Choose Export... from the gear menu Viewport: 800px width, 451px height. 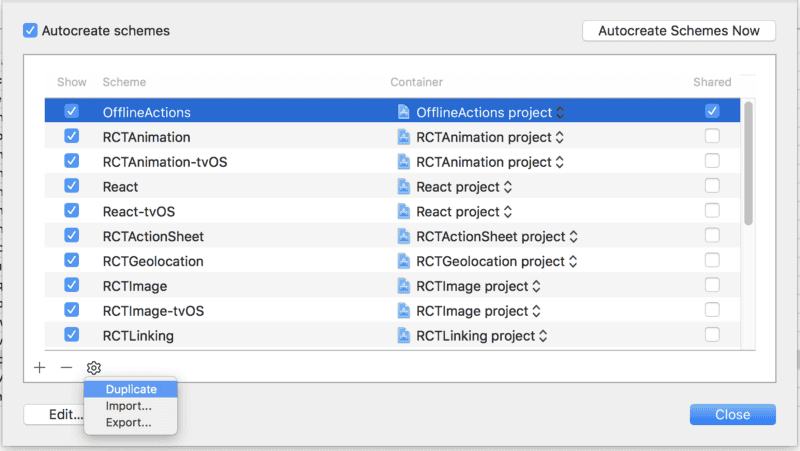[x=131, y=422]
